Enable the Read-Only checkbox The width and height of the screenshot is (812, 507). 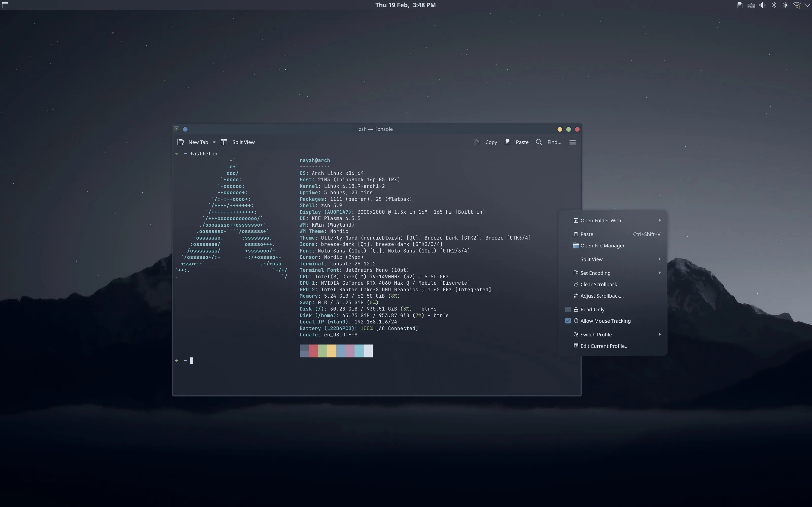coord(568,310)
